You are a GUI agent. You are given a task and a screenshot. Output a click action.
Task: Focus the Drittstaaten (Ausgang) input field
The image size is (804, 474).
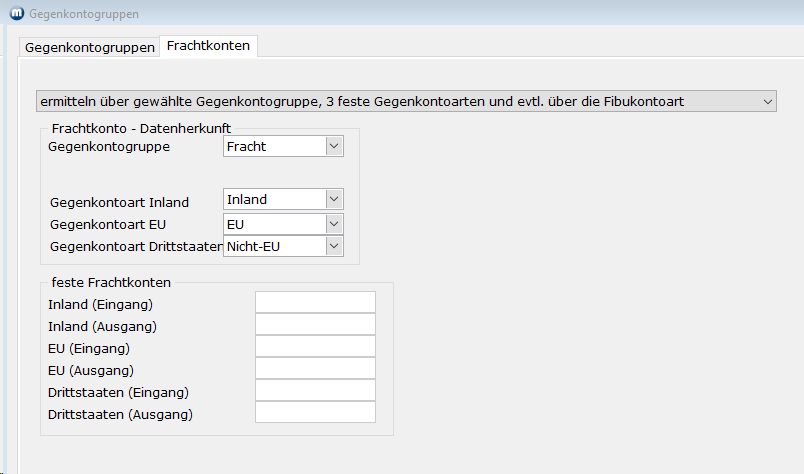[315, 413]
